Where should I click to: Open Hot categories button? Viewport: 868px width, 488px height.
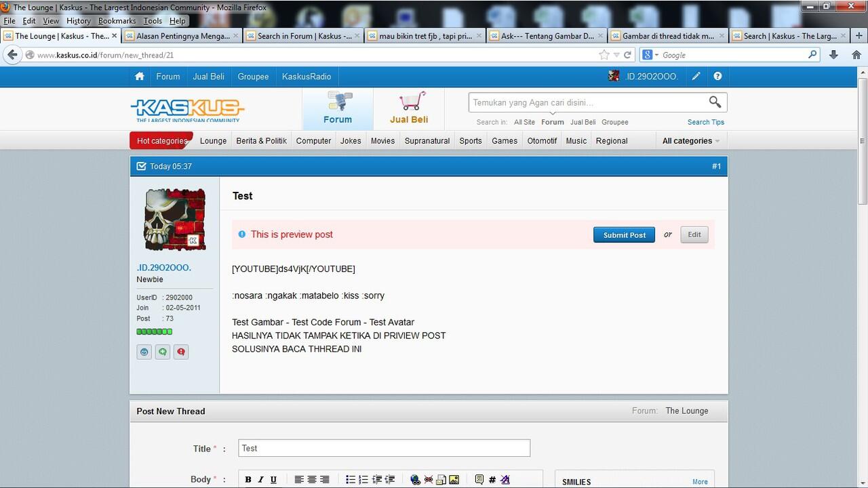coord(161,141)
